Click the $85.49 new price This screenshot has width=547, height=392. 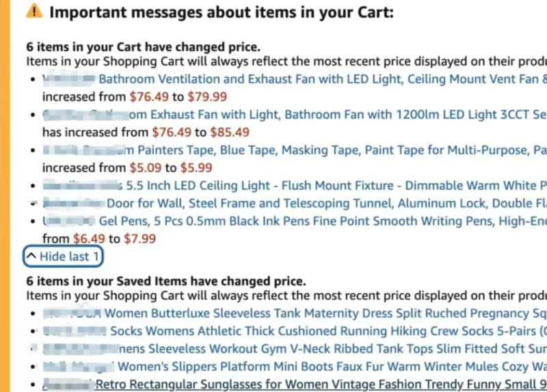(230, 132)
